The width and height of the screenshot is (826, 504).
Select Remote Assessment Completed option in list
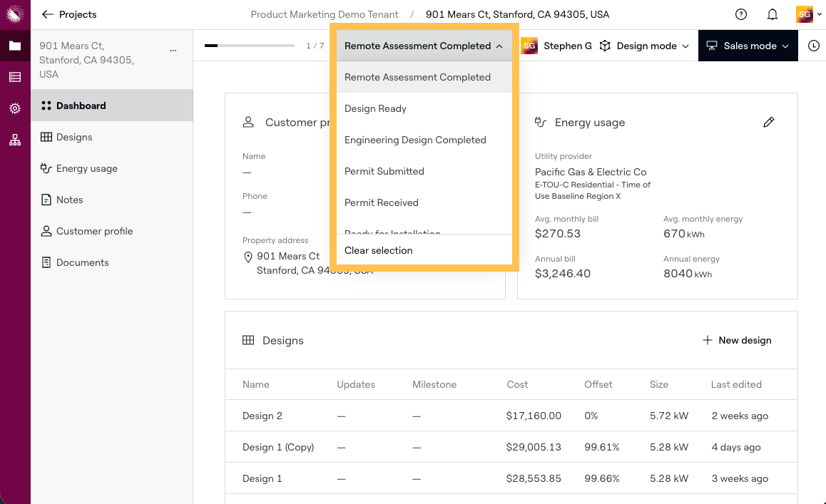[x=424, y=77]
